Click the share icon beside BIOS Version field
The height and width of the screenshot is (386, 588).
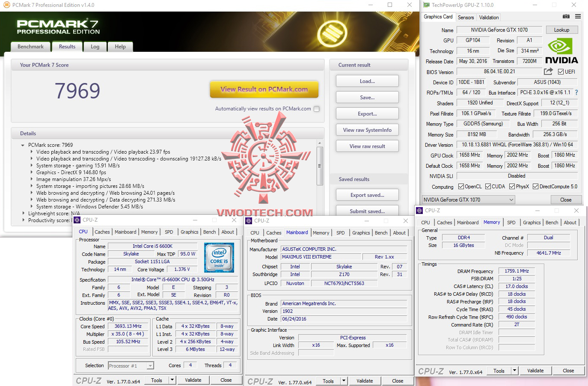pos(549,71)
